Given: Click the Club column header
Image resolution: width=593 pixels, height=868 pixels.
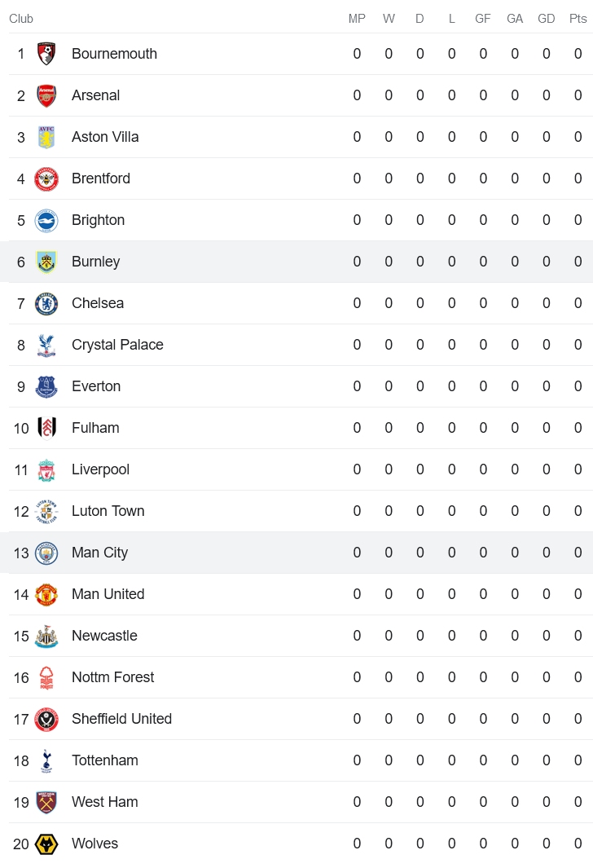Looking at the screenshot, I should [x=21, y=19].
